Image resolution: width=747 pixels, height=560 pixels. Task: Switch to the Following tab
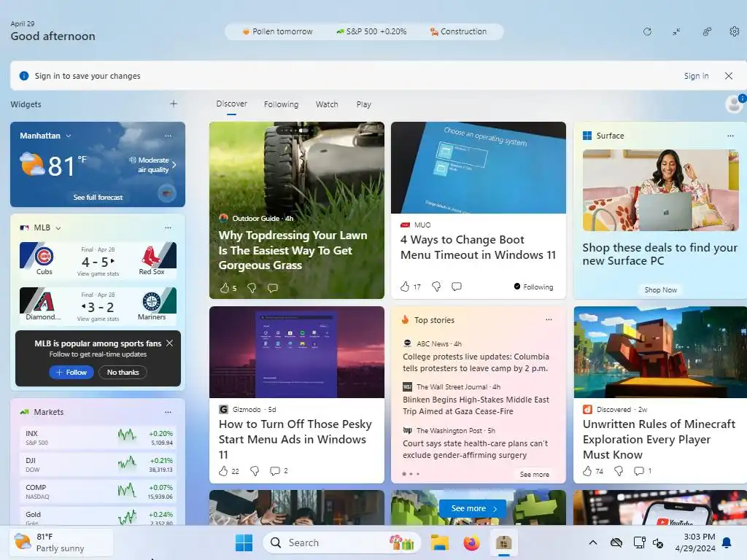(x=281, y=104)
